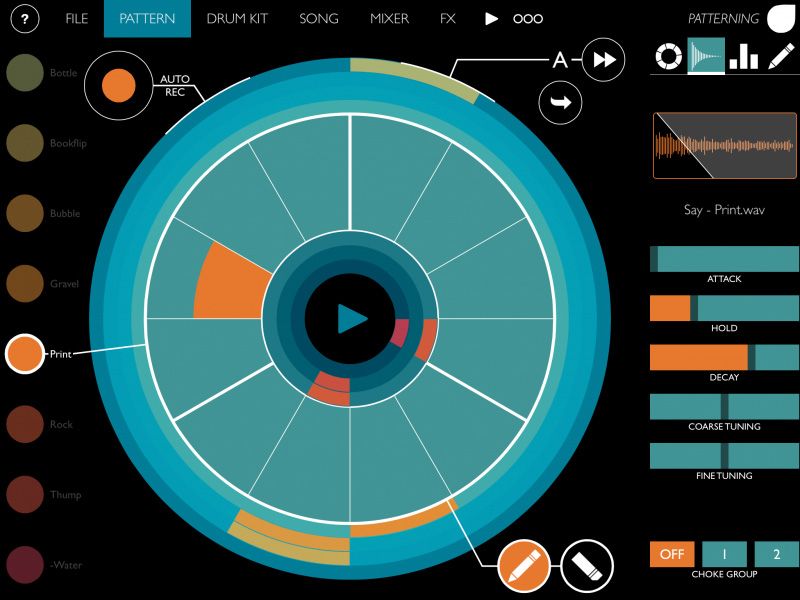
Task: Turn choke group OFF
Action: [x=671, y=553]
